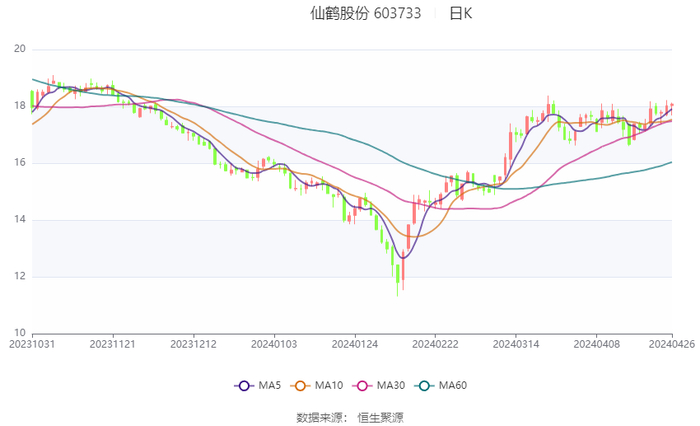The image size is (700, 426).
Task: Click the 14 price label on the y-axis
Action: [19, 220]
